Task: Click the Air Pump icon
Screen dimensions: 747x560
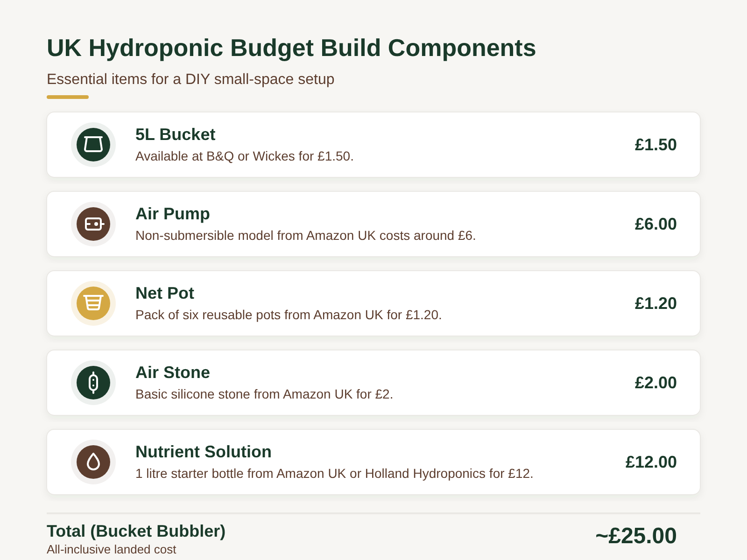Action: point(93,224)
